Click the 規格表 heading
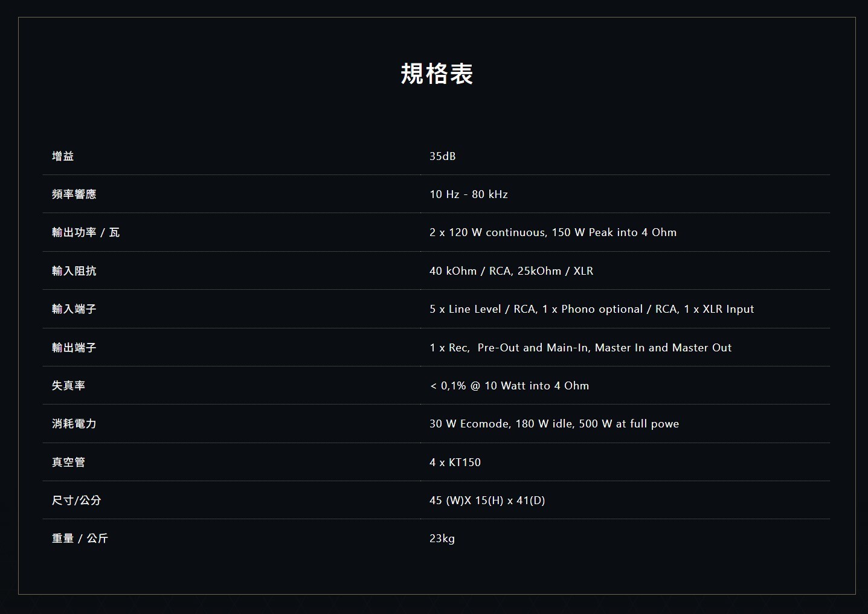Viewport: 868px width, 614px height. [x=437, y=74]
